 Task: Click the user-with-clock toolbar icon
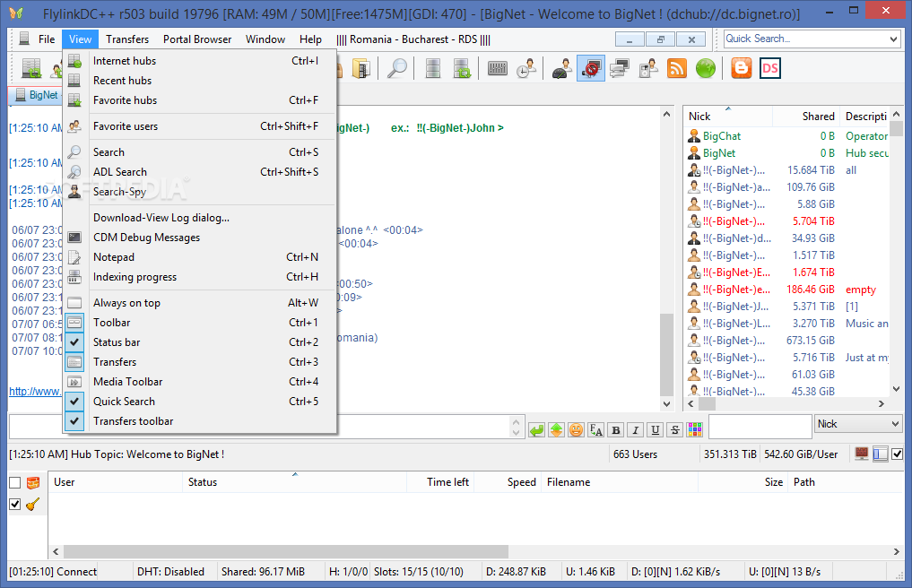click(526, 69)
